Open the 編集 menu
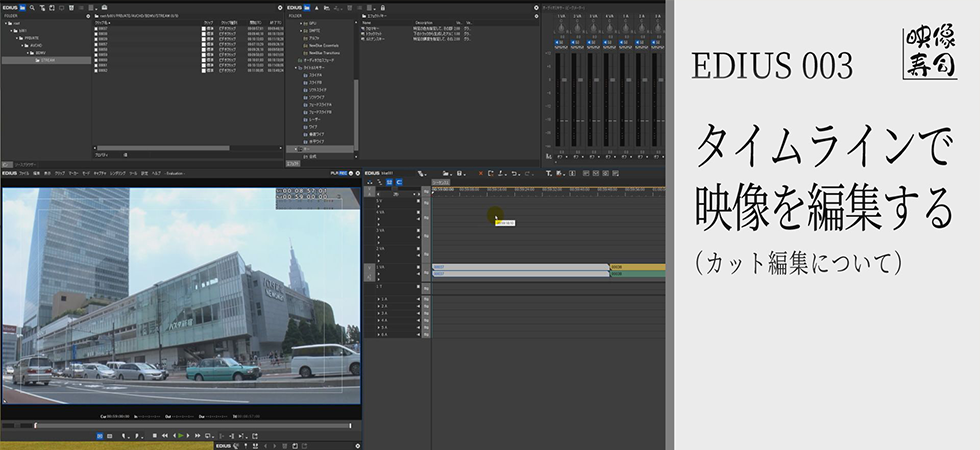This screenshot has height=450, width=980. (x=36, y=173)
